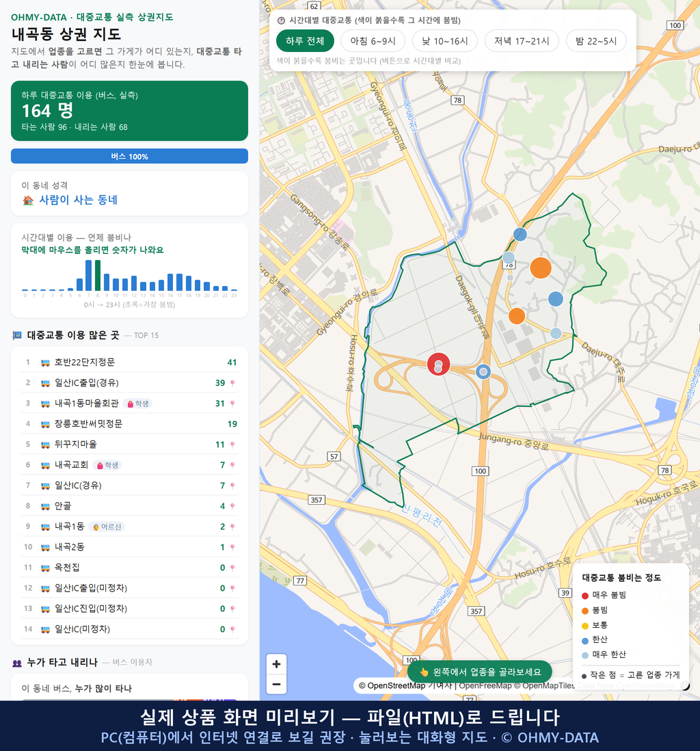Screen dimensions: 700x751
Task: Click bus icon of 호반22단지정문 row
Action: click(45, 363)
